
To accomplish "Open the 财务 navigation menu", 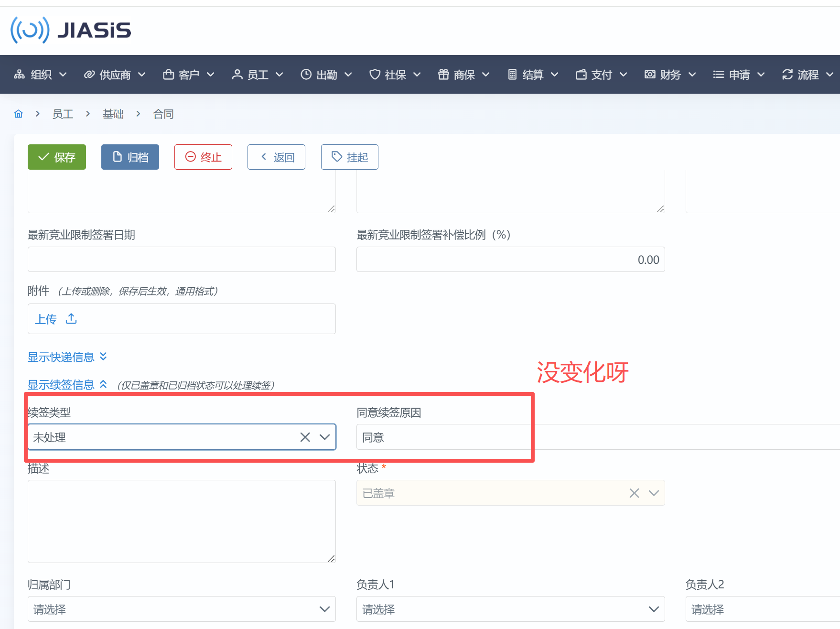I will click(670, 75).
